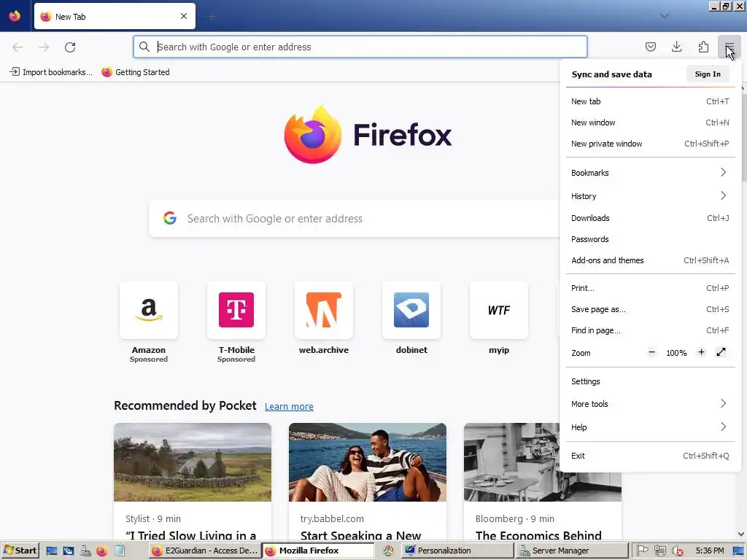Click the Start button
Viewport: 747px width, 560px height.
(x=20, y=551)
